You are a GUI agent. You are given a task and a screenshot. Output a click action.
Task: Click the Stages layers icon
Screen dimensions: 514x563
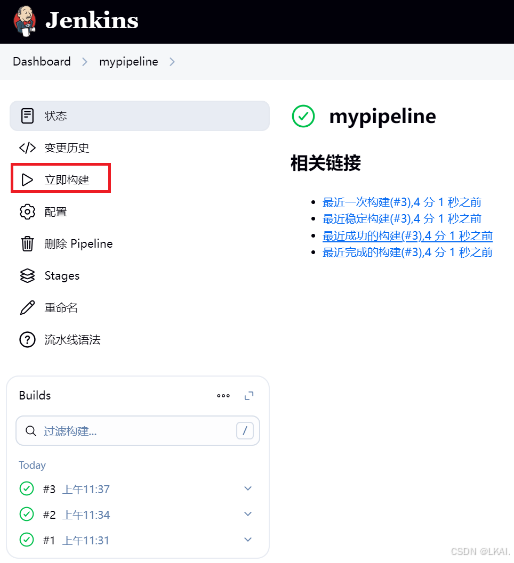(x=27, y=276)
